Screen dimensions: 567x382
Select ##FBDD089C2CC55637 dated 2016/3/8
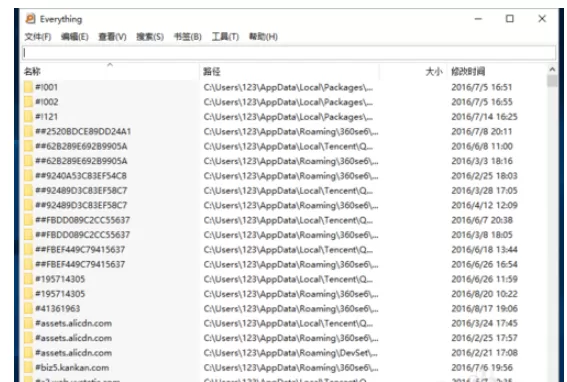point(82,235)
